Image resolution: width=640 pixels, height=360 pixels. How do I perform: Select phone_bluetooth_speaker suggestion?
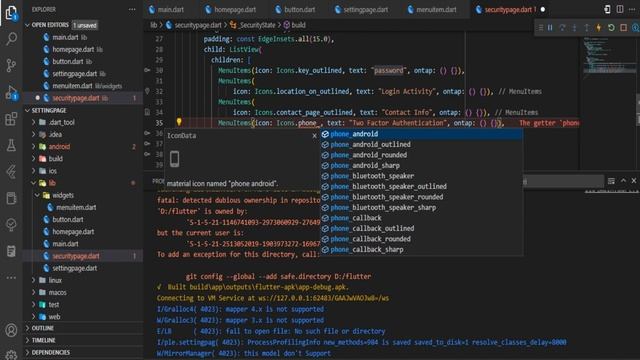point(421,176)
